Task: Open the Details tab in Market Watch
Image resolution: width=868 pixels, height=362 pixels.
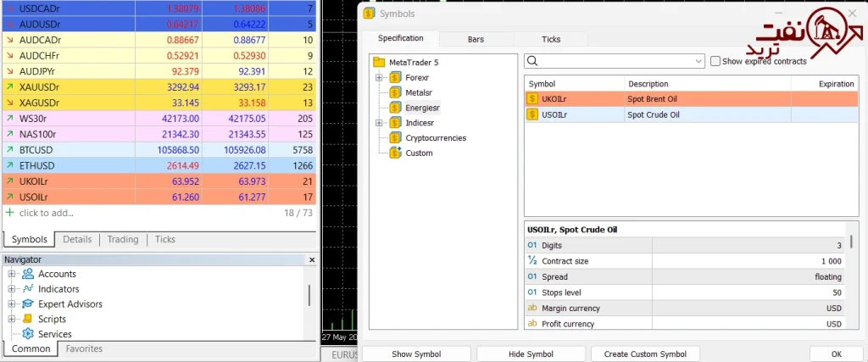Action: click(77, 239)
